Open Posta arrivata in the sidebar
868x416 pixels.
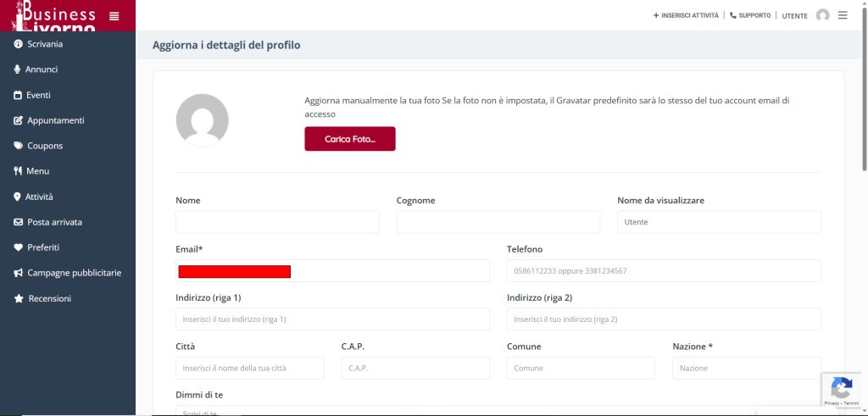54,222
